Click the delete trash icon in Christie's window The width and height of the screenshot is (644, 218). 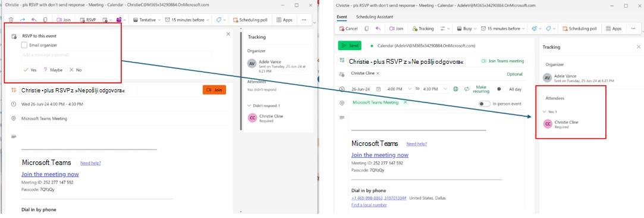point(11,20)
